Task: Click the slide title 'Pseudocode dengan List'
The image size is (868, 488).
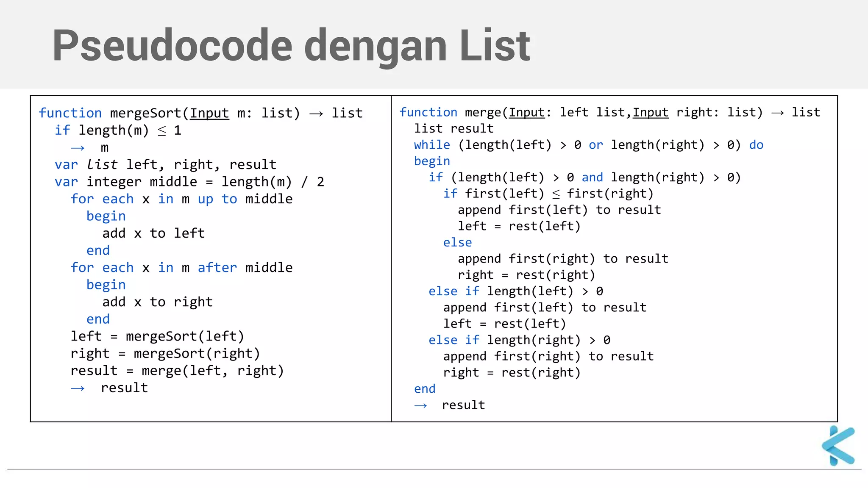Action: click(291, 45)
